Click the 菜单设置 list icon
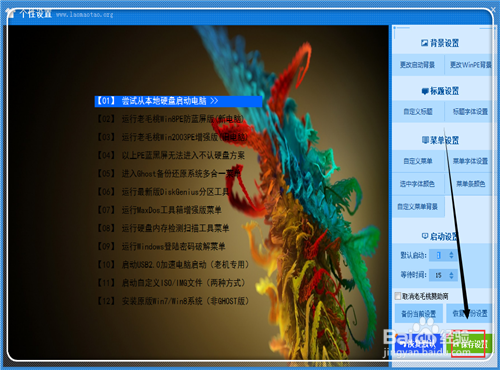500x370 pixels. click(x=425, y=140)
